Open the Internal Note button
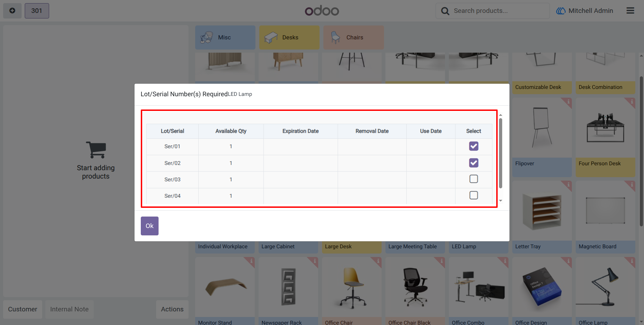644x325 pixels. click(x=69, y=309)
